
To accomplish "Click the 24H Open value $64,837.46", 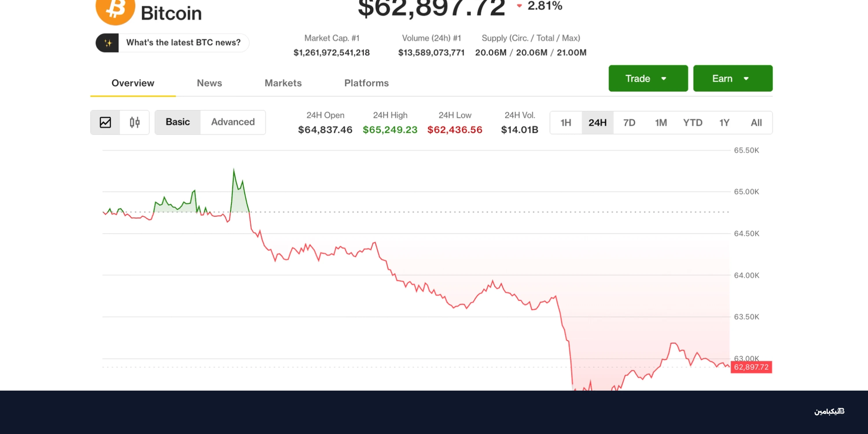I will click(x=325, y=130).
